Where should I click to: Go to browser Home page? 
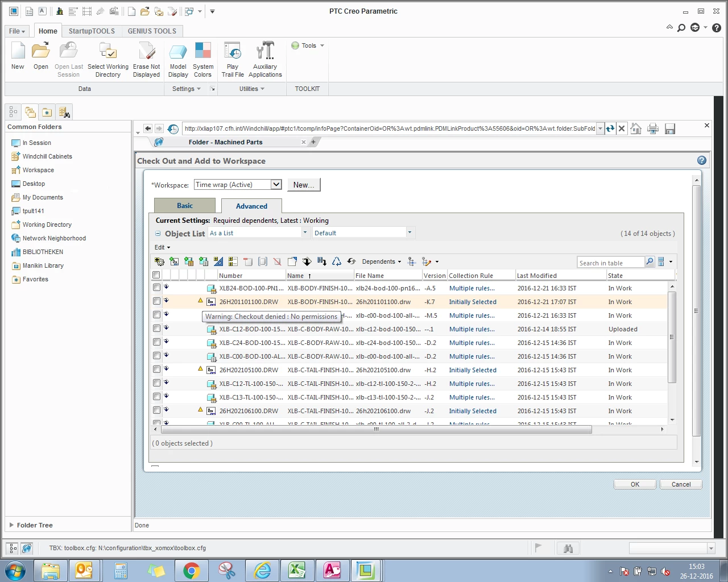point(636,129)
